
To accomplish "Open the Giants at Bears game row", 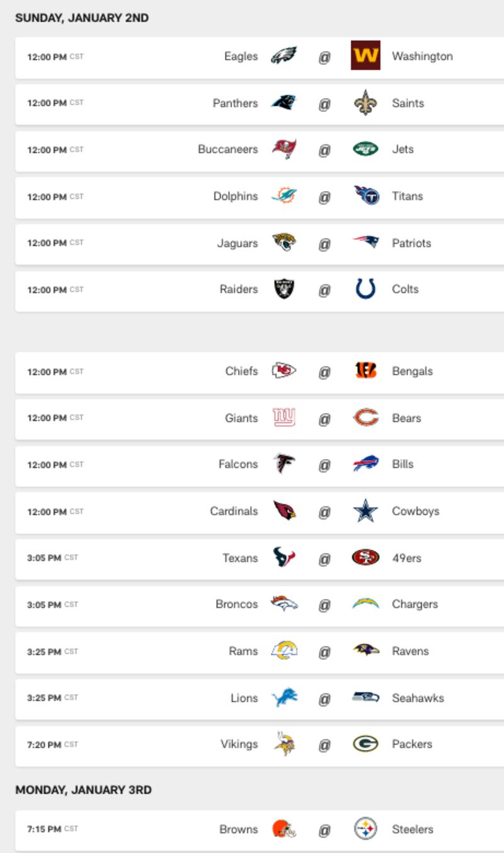I will [x=260, y=418].
